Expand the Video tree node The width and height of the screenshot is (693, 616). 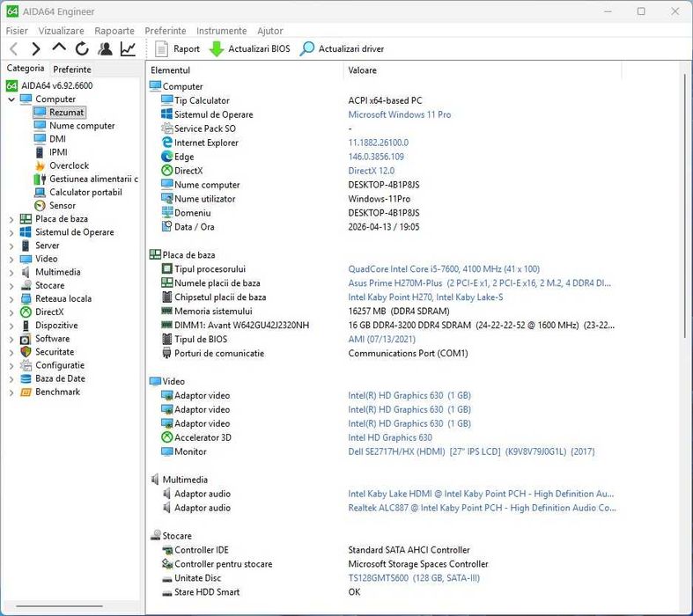11,259
